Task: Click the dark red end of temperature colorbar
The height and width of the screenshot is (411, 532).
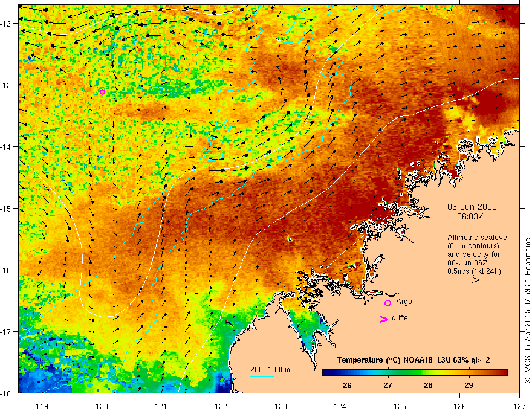Action: (504, 373)
